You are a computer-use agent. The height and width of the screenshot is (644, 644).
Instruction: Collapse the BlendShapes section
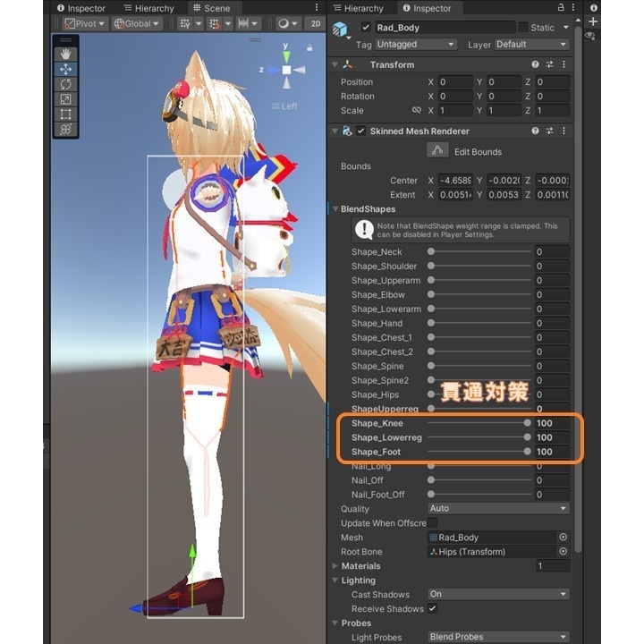335,209
